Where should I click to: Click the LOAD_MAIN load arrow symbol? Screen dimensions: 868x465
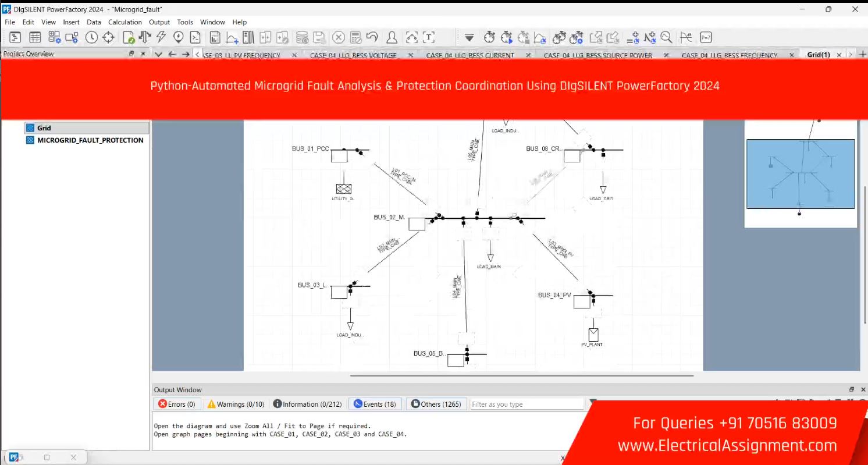tap(490, 258)
